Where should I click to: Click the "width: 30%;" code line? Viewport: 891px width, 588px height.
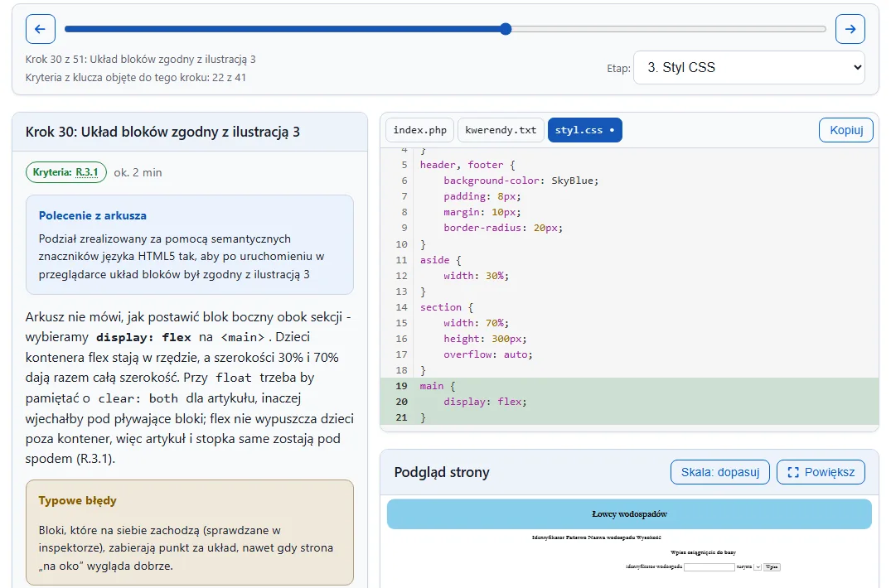[x=477, y=276]
